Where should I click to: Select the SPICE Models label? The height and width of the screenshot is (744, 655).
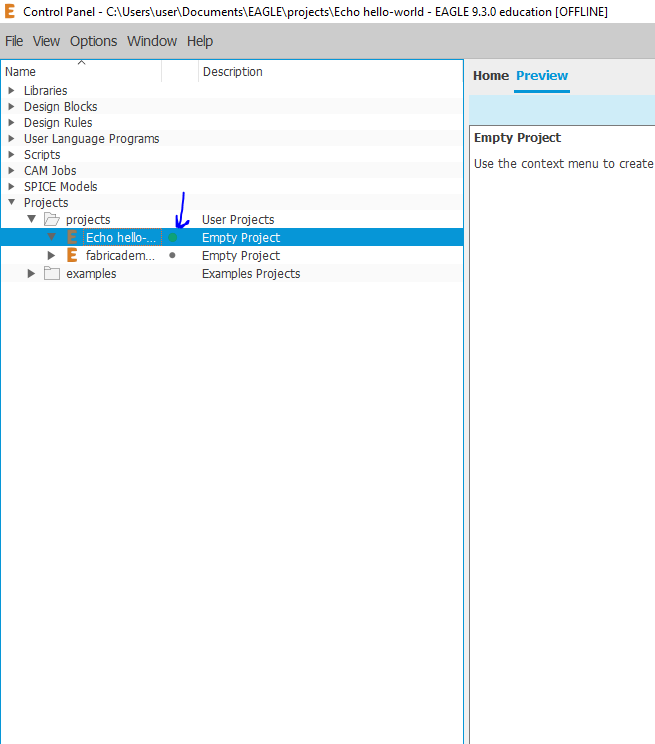(x=61, y=186)
